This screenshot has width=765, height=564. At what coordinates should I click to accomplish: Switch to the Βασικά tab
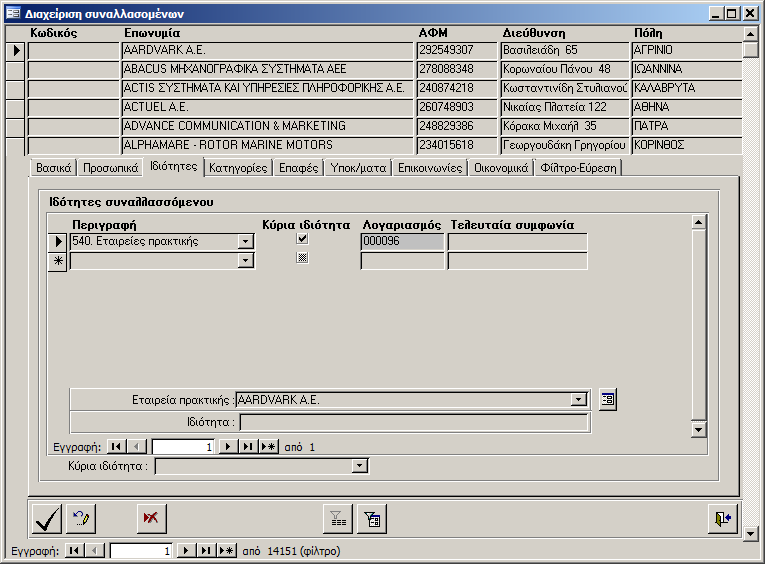[53, 168]
